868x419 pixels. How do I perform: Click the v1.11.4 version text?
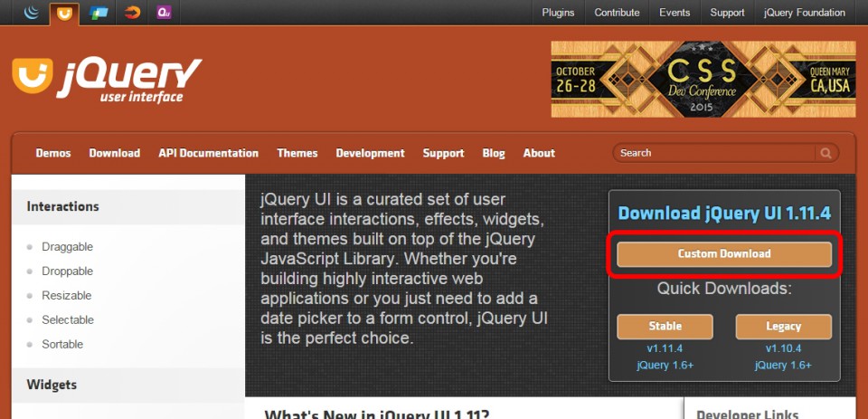pos(665,348)
